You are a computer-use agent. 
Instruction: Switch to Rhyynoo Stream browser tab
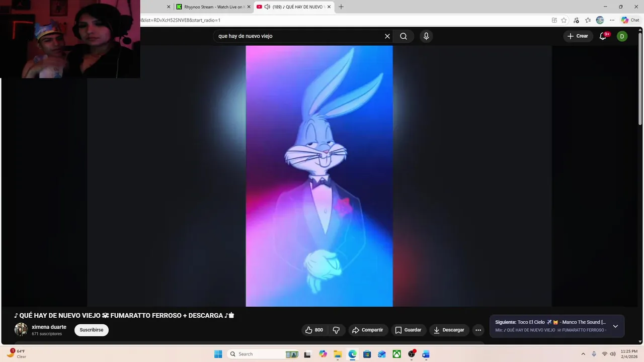pyautogui.click(x=213, y=7)
